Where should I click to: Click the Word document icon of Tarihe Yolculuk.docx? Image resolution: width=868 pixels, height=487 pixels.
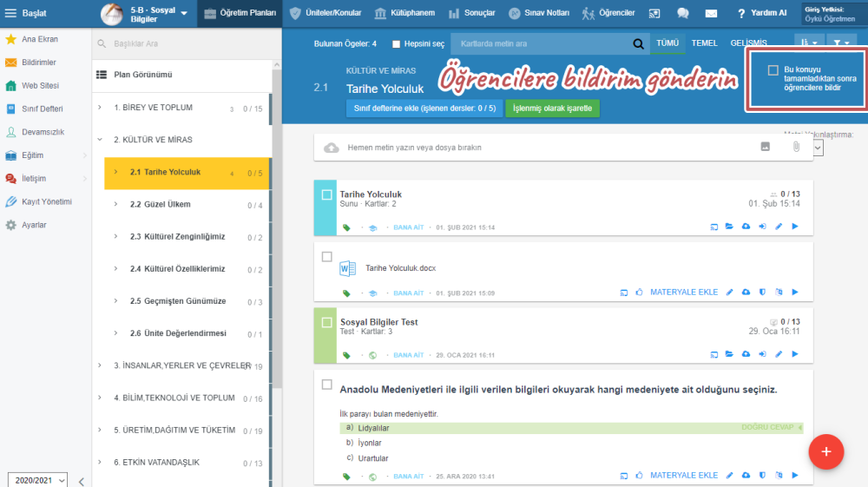click(347, 268)
